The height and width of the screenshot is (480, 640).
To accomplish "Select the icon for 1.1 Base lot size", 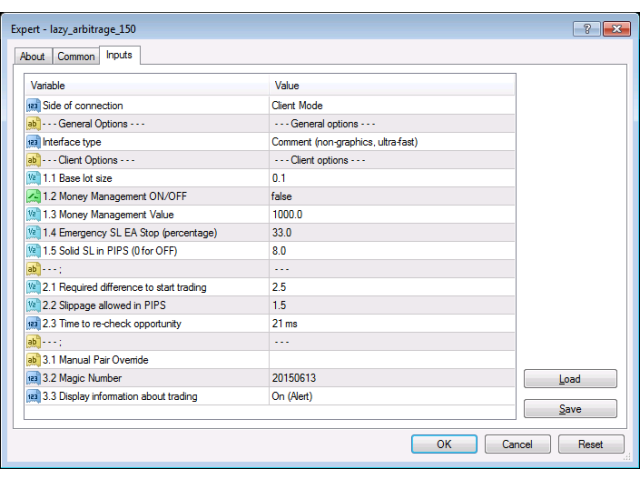I will pos(32,178).
